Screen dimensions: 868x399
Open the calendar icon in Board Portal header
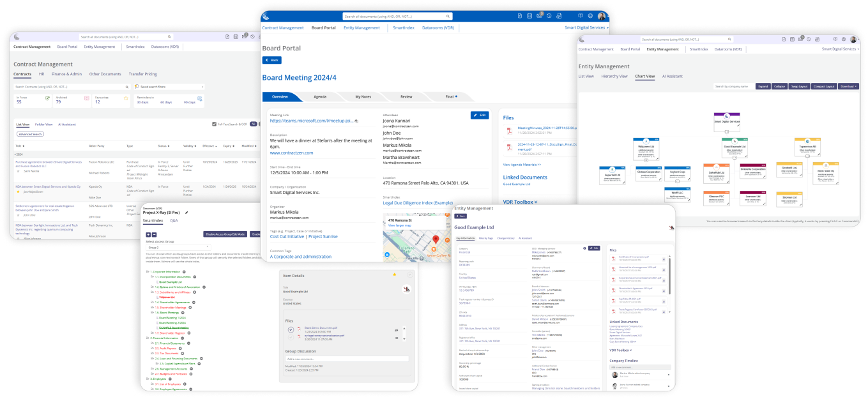coord(529,16)
